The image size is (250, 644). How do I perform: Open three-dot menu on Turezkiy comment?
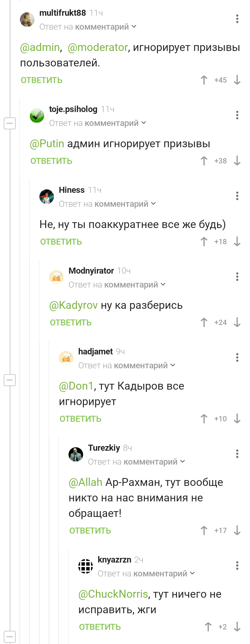coord(237,453)
